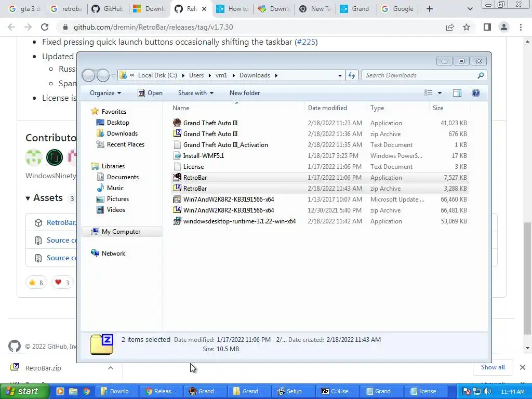Open the Share with menu
Viewport: 532px width, 399px height.
coord(196,93)
